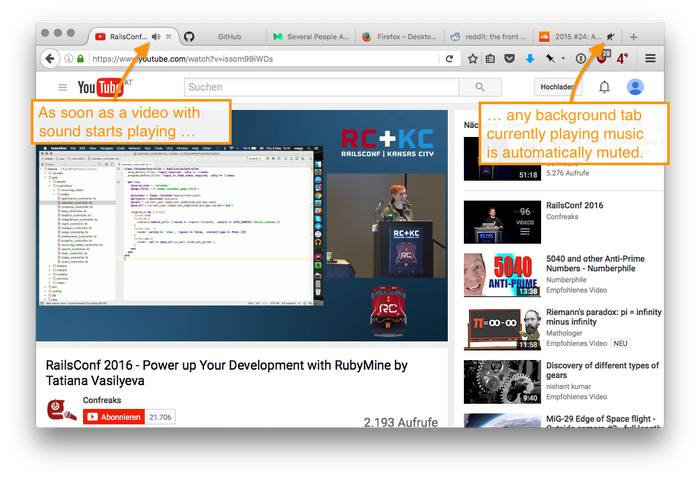This screenshot has width=700, height=479.
Task: Focus the youtube.com URL address bar
Action: 263,58
